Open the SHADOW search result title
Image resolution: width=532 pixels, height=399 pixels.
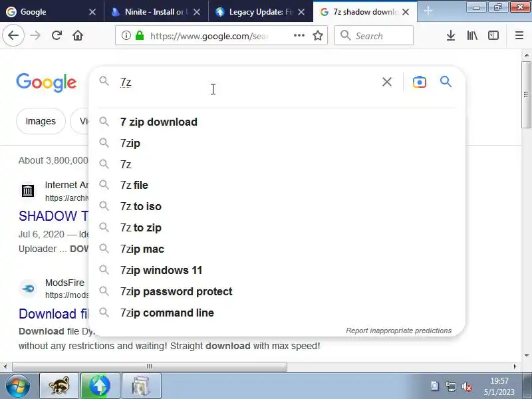click(53, 216)
